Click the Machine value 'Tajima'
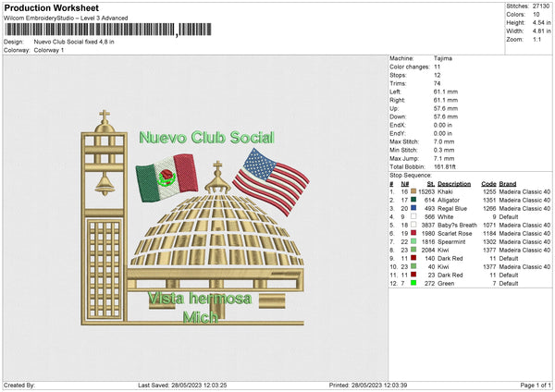This screenshot has height=392, width=555. click(x=443, y=58)
